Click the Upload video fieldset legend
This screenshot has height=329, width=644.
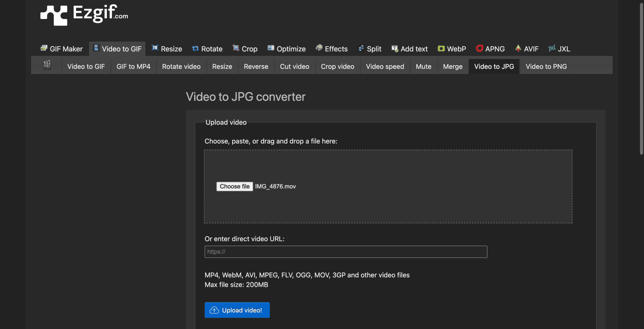[226, 122]
